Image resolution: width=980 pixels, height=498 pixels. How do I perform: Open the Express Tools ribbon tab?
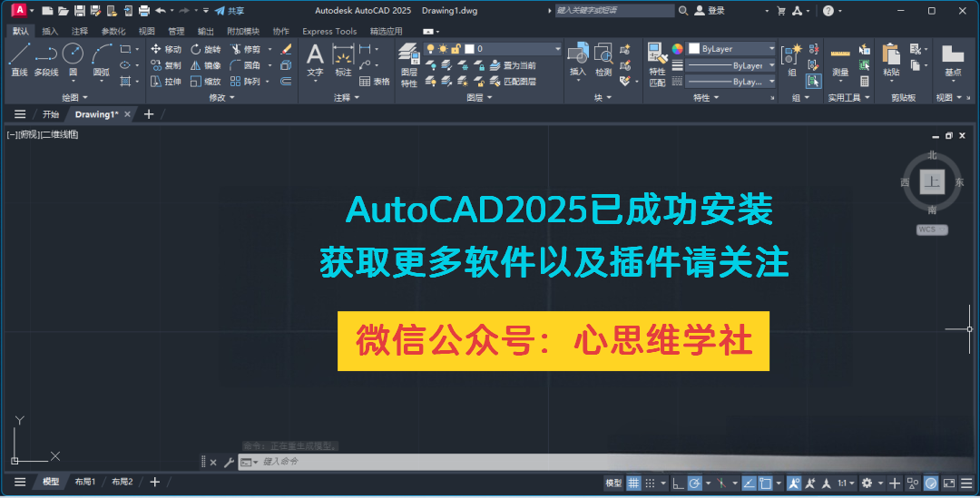click(x=329, y=31)
